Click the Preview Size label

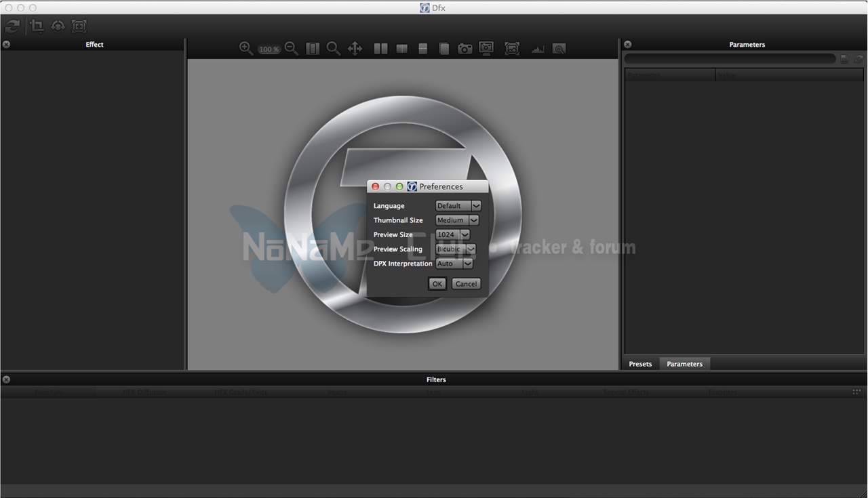tap(393, 234)
